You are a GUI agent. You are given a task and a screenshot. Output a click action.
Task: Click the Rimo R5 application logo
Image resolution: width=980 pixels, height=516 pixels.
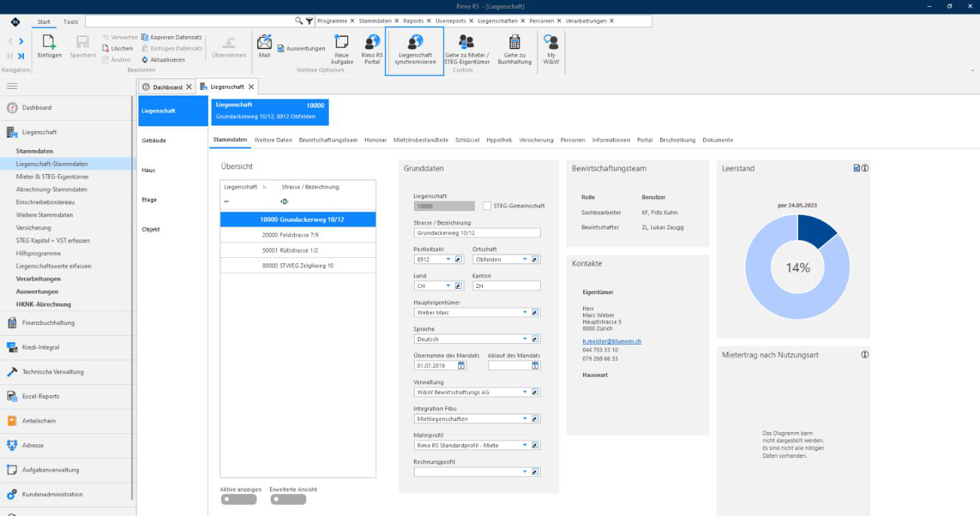[15, 21]
